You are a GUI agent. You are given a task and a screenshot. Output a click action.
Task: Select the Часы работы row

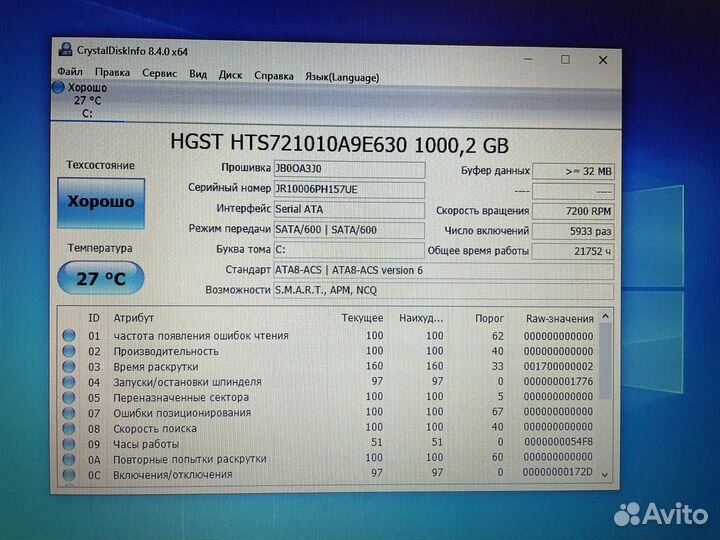328,444
